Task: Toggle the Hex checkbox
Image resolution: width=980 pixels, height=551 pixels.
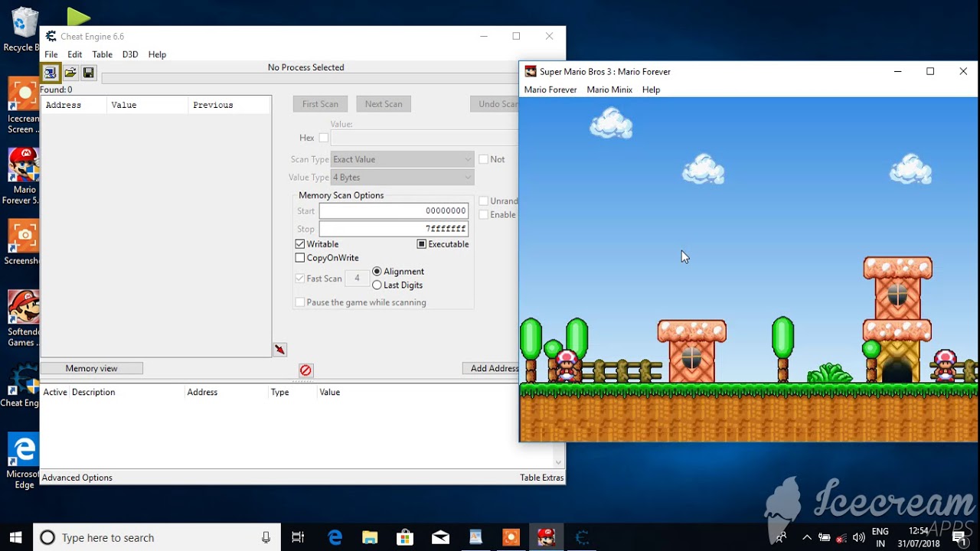Action: click(x=324, y=138)
